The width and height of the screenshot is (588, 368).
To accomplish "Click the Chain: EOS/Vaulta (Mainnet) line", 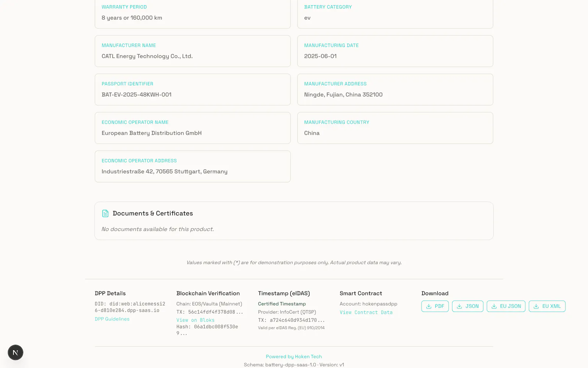I will (209, 304).
